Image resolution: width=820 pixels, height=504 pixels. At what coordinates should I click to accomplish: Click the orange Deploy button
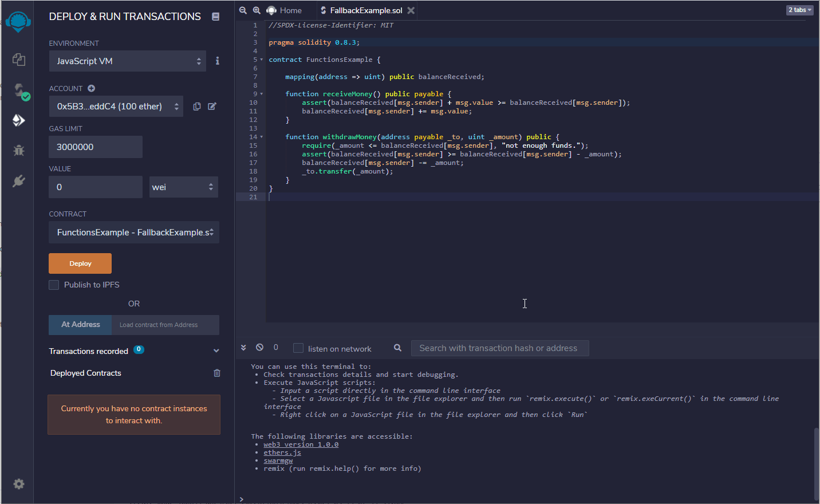80,263
